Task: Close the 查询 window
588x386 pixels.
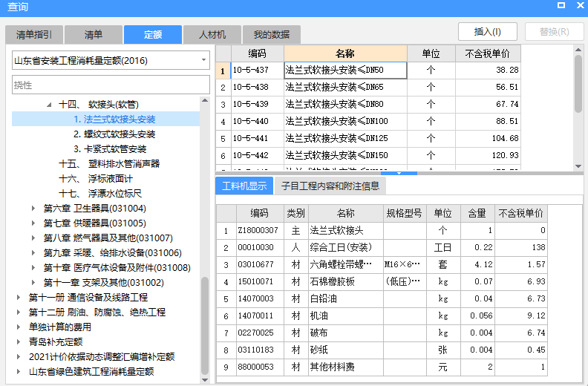Action: pyautogui.click(x=581, y=5)
